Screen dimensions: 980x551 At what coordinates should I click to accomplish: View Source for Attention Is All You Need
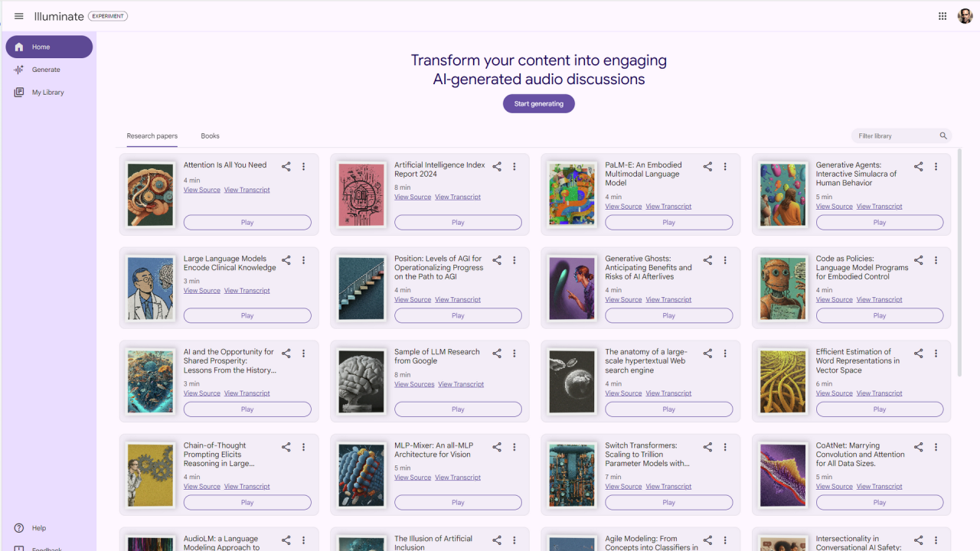coord(202,190)
